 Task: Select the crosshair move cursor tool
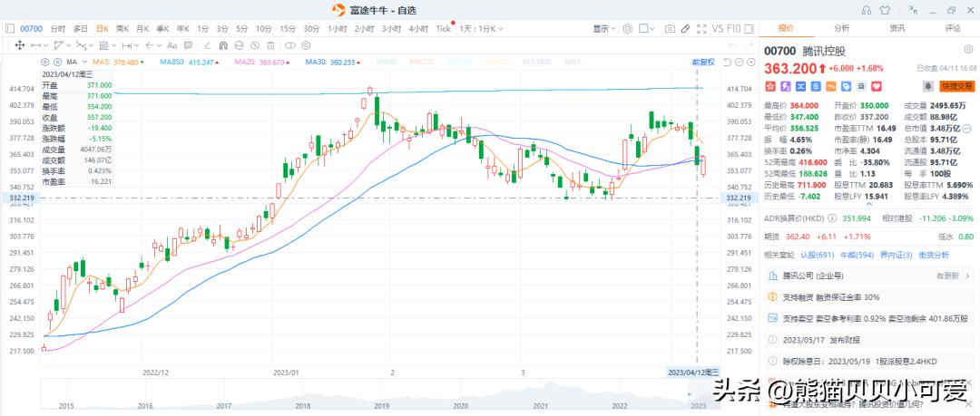point(19,45)
